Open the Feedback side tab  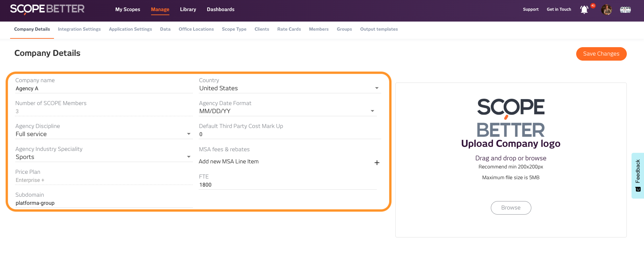coord(638,176)
